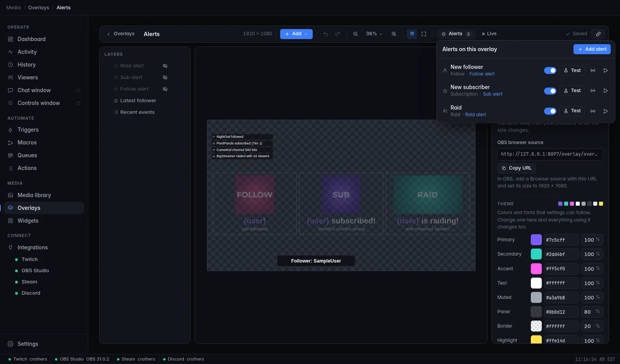Pop out the Chat window external icon
620x364 pixels.
pos(78,90)
